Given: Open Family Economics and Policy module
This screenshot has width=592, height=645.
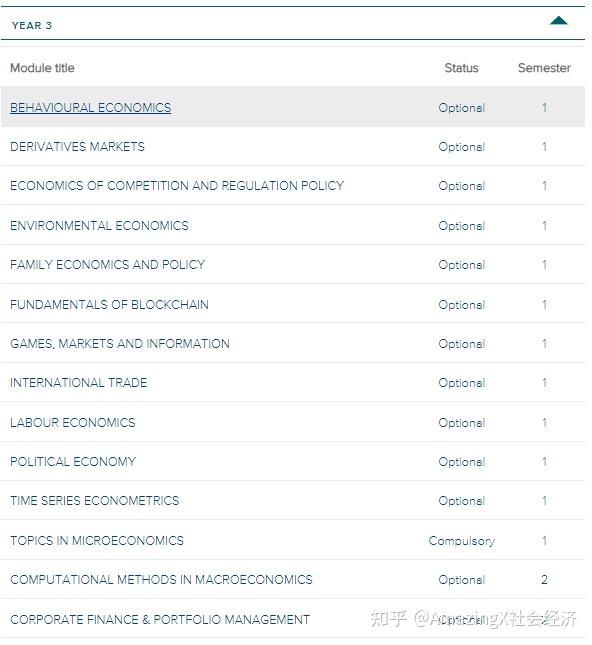Looking at the screenshot, I should (107, 264).
